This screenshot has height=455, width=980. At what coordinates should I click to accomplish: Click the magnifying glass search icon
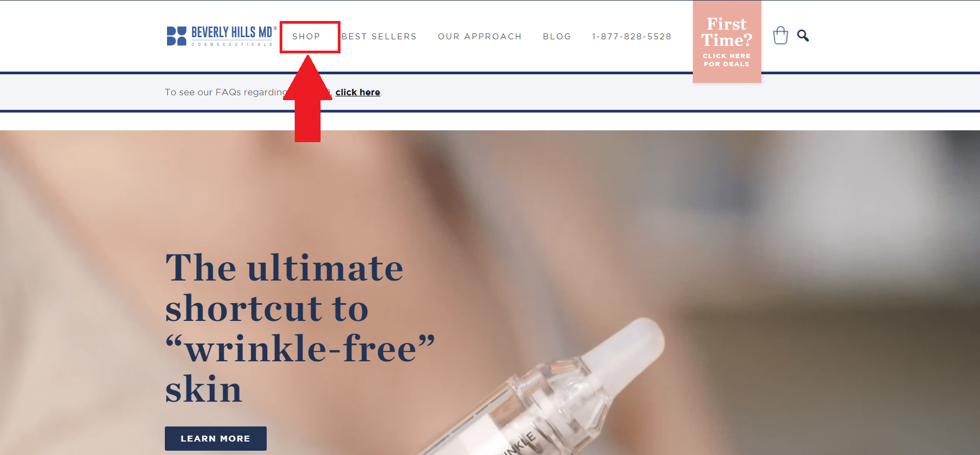click(x=803, y=36)
